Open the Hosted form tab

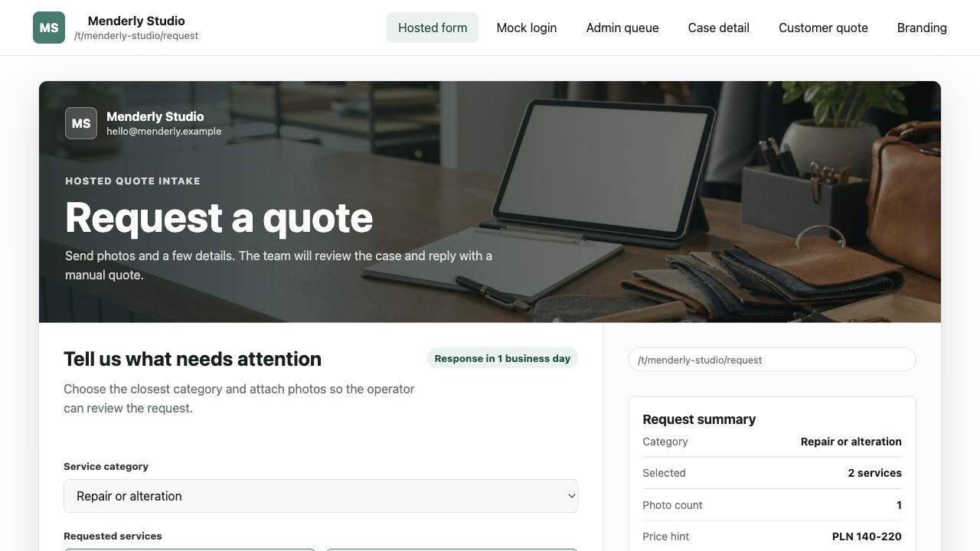coord(433,28)
